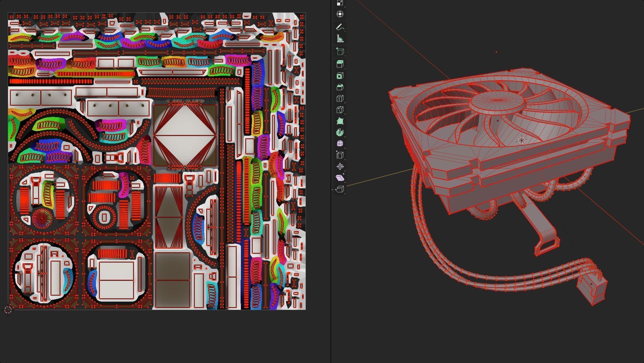Viewport: 644px width, 363px height.
Task: Select the Edge Slide tool
Action: 340,155
